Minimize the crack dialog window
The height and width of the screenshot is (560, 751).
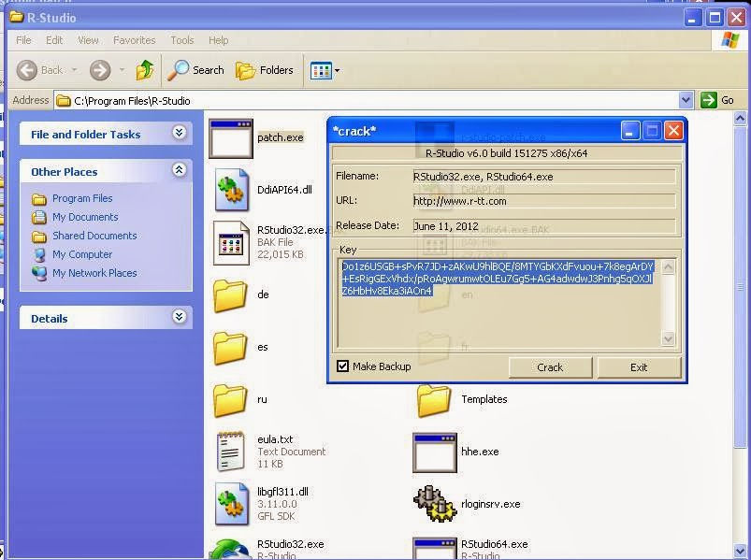(x=630, y=131)
